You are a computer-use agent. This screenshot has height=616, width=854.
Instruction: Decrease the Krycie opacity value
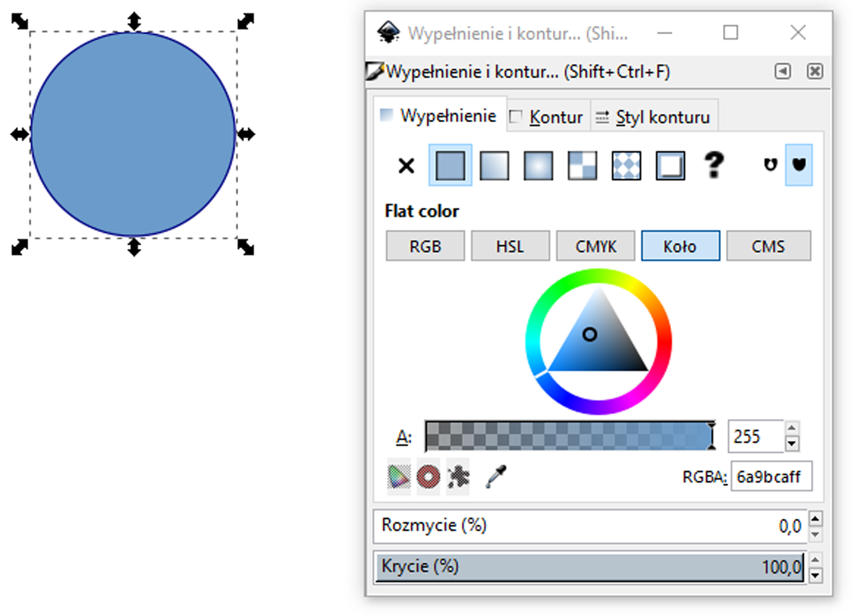[815, 576]
